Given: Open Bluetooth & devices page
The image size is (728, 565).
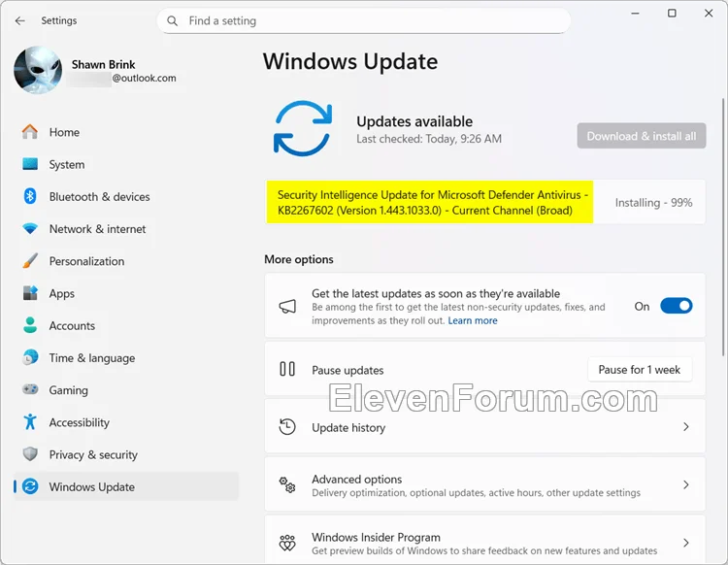Looking at the screenshot, I should [126, 196].
